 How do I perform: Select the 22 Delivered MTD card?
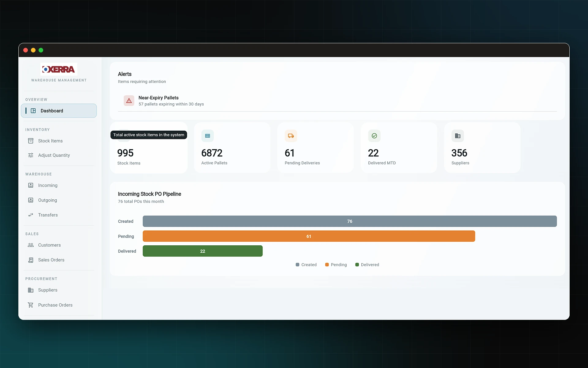tap(399, 148)
